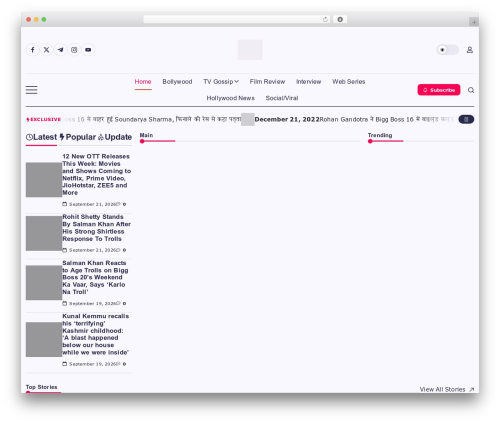Open the Film Review menu item
This screenshot has width=500, height=423.
coord(267,82)
